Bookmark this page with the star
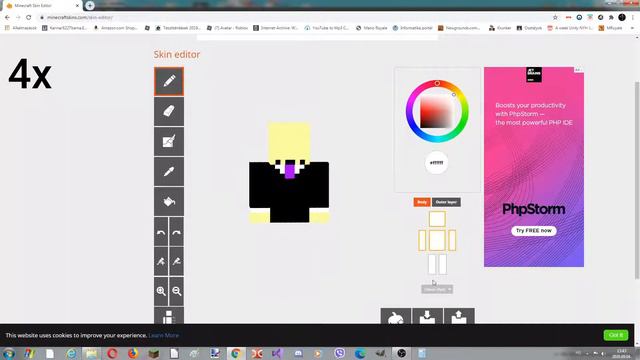The image size is (640, 360). 555,18
